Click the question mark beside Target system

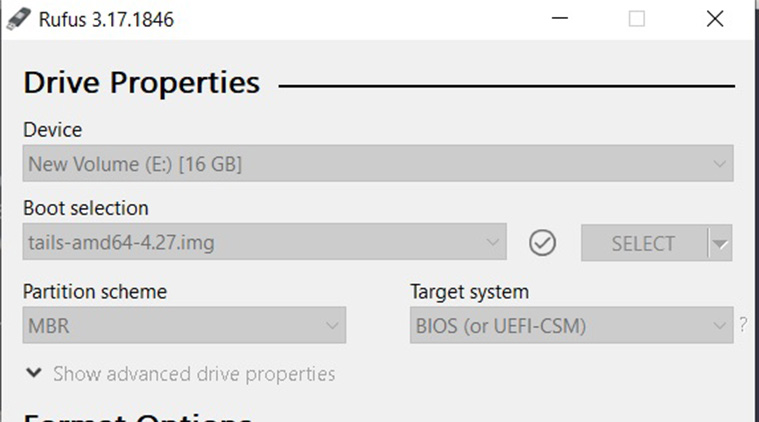[x=743, y=324]
